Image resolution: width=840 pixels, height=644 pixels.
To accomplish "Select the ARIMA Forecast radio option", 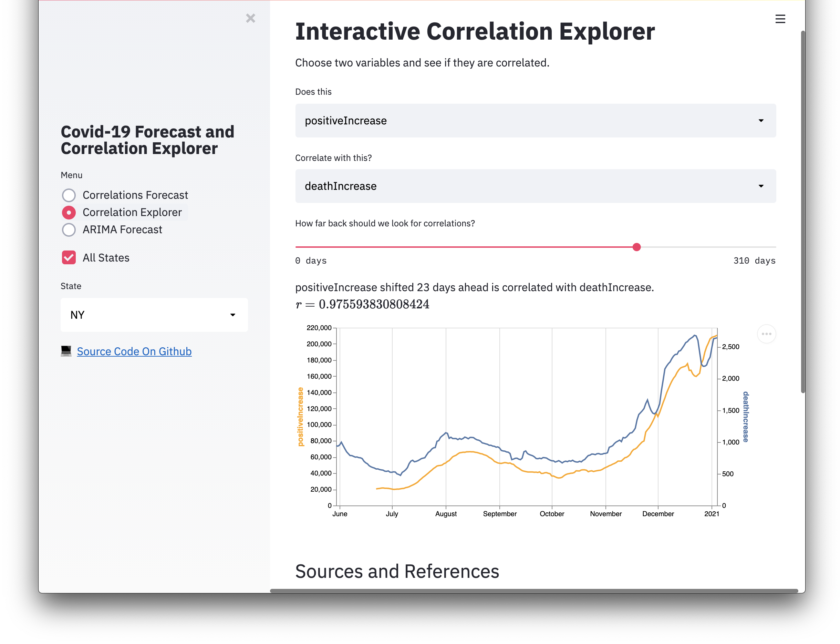I will tap(69, 229).
